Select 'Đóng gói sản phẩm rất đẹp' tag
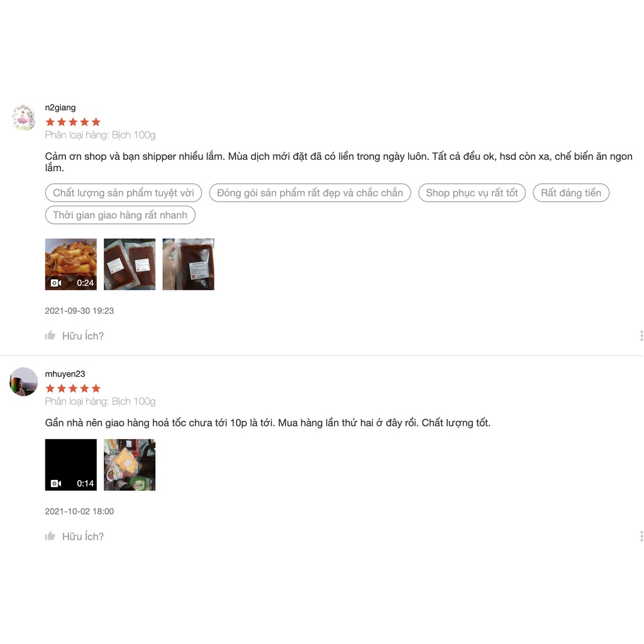This screenshot has height=644, width=644. tap(310, 192)
